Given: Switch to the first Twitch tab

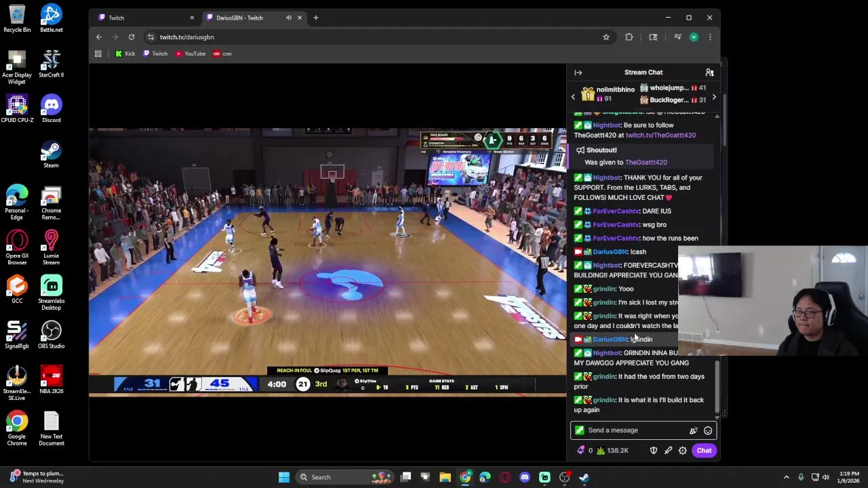Looking at the screenshot, I should [146, 18].
